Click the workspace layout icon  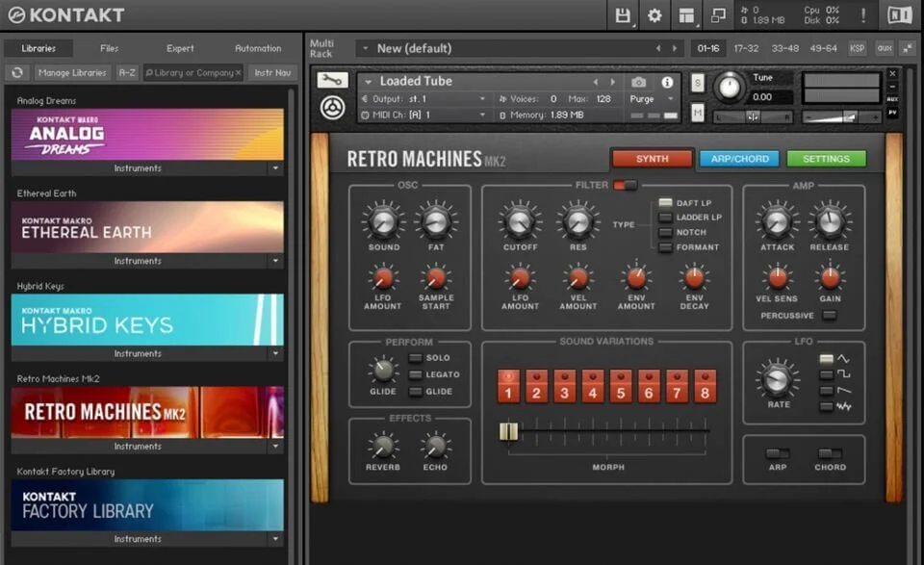click(x=686, y=15)
